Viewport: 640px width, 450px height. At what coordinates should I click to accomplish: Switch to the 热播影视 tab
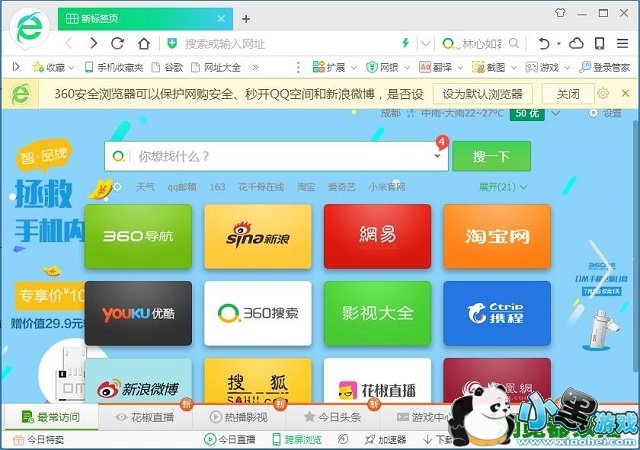tap(239, 417)
